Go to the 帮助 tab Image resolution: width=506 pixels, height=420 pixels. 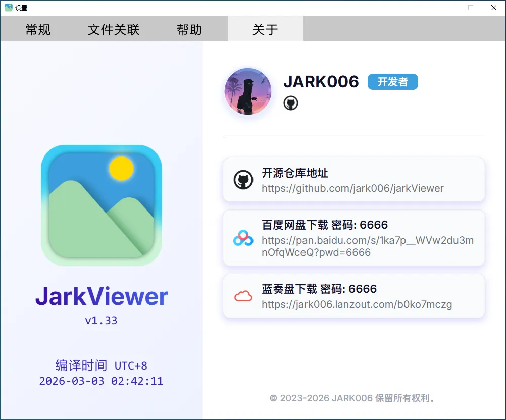click(189, 29)
